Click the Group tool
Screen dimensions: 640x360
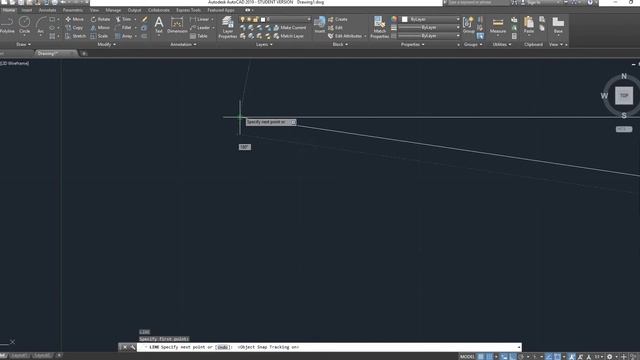pyautogui.click(x=468, y=24)
